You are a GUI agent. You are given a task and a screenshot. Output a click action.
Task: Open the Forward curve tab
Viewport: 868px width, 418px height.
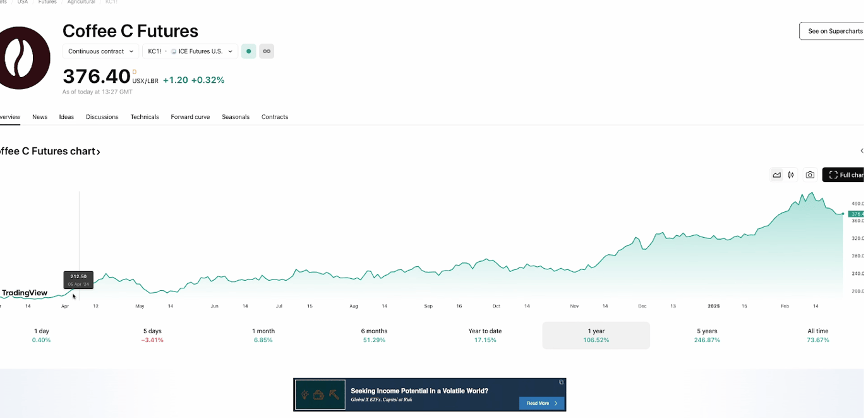coord(190,117)
